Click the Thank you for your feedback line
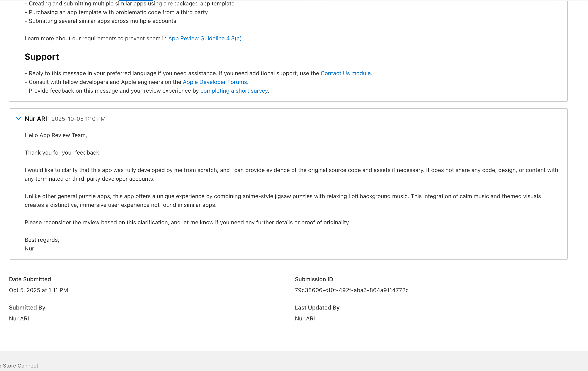Screen dimensions: 588x371 63,153
